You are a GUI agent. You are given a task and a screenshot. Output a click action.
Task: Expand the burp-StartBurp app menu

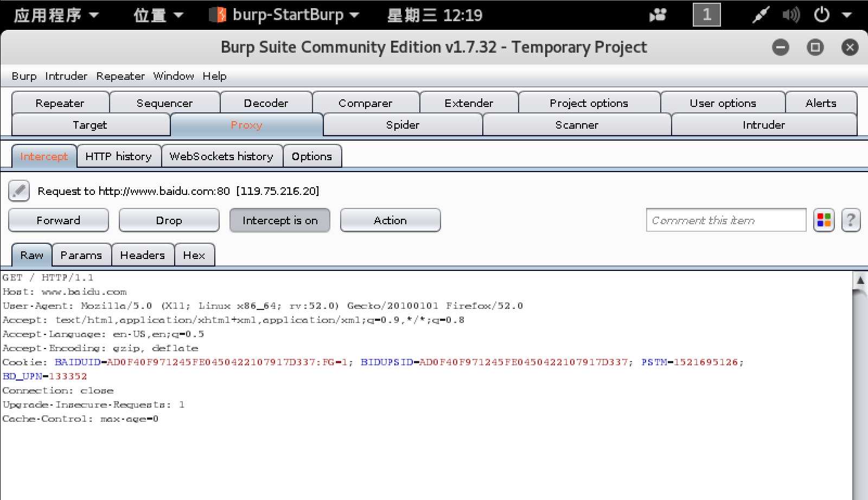click(x=285, y=15)
